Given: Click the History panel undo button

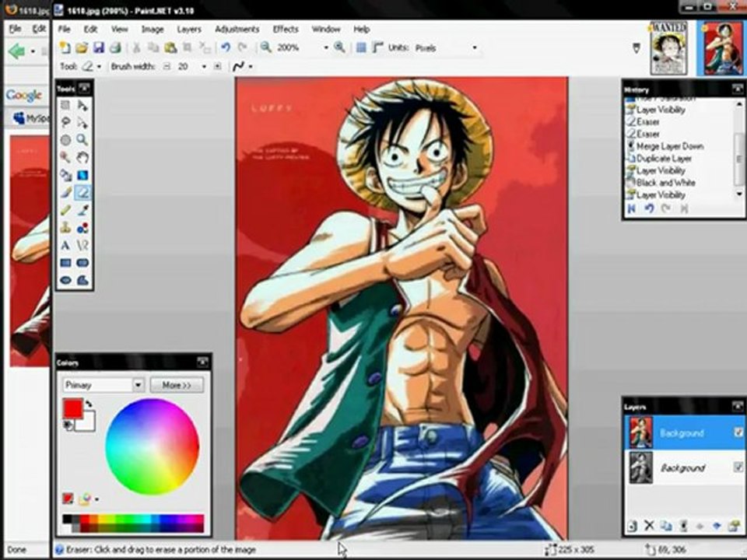Looking at the screenshot, I should click(x=649, y=208).
